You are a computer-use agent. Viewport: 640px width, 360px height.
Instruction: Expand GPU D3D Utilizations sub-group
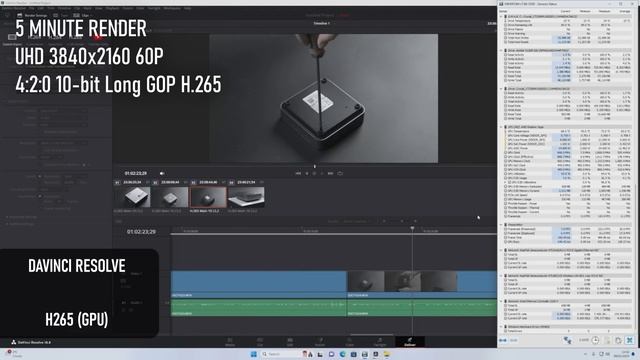coord(505,182)
